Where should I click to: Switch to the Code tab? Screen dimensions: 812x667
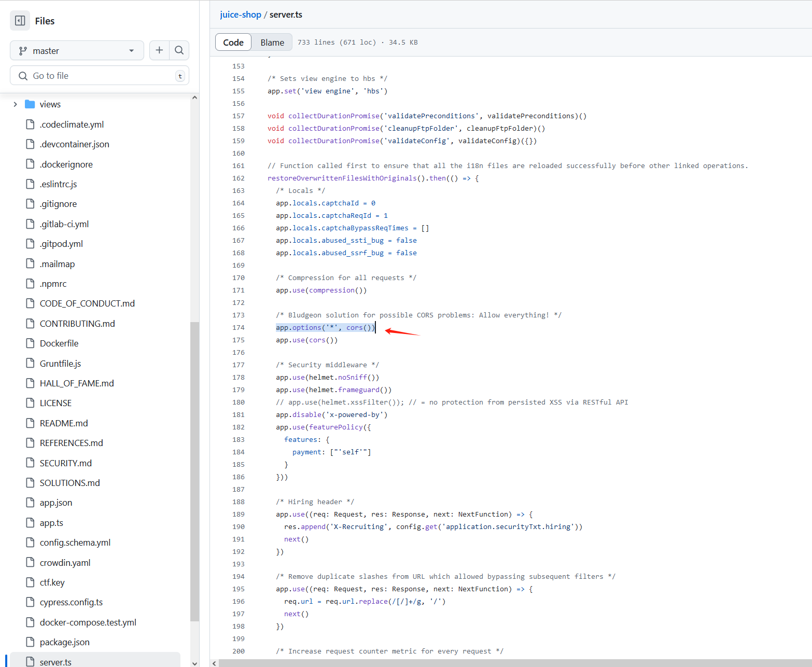click(233, 43)
